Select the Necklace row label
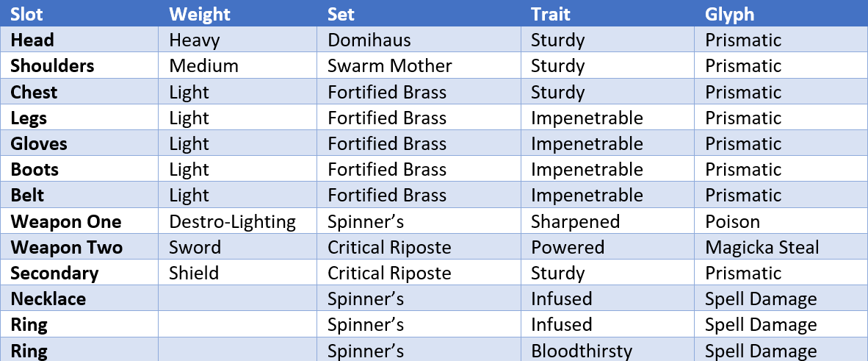 tap(48, 299)
